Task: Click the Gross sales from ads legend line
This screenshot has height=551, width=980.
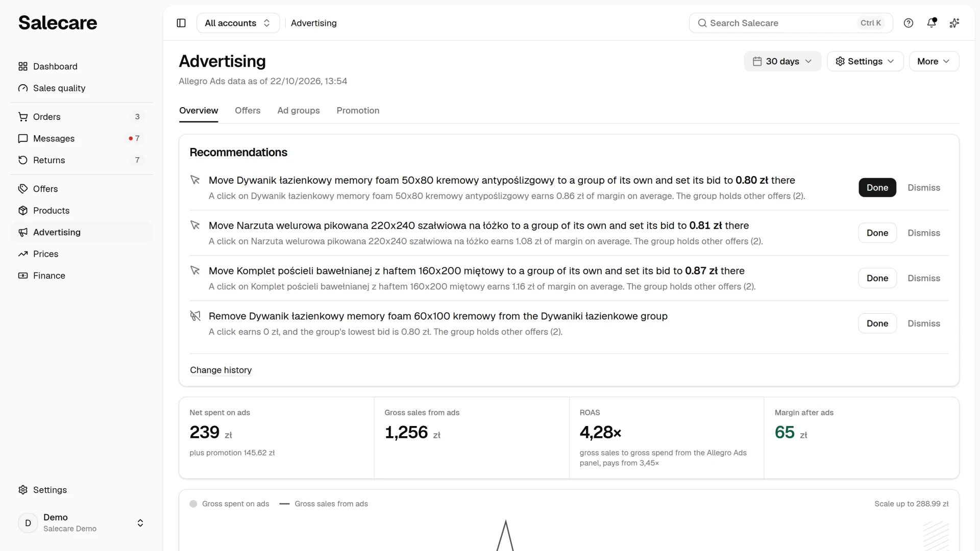Action: pyautogui.click(x=285, y=504)
